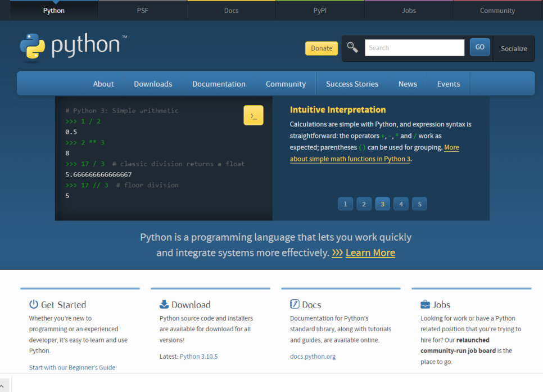The height and width of the screenshot is (392, 543).
Task: Open the Downloads menu
Action: (x=153, y=84)
